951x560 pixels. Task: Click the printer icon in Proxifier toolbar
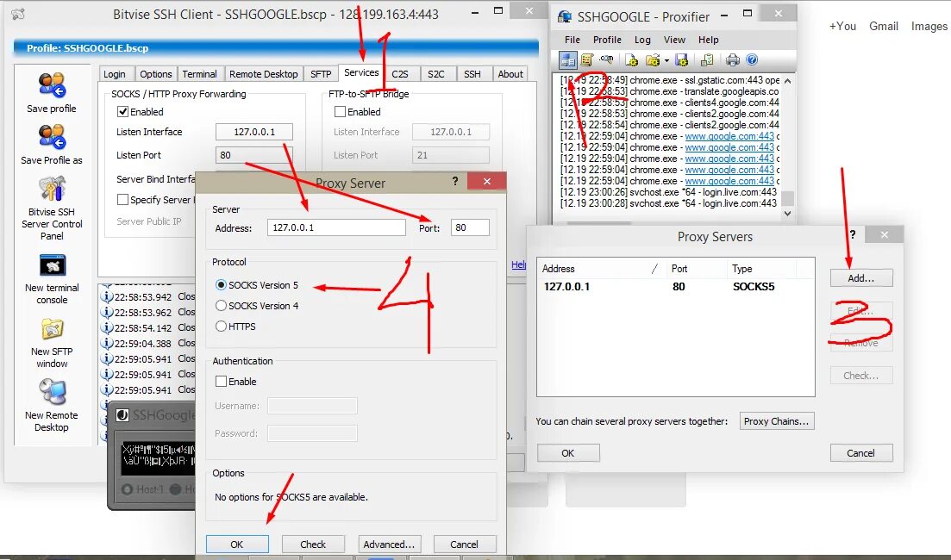pos(733,59)
